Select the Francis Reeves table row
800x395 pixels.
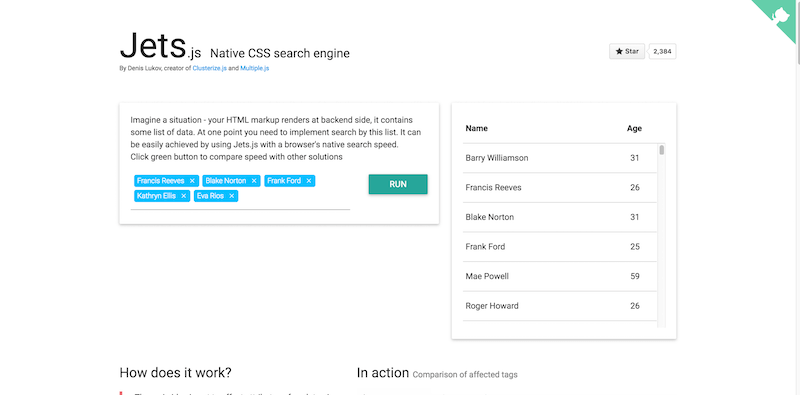tap(560, 188)
